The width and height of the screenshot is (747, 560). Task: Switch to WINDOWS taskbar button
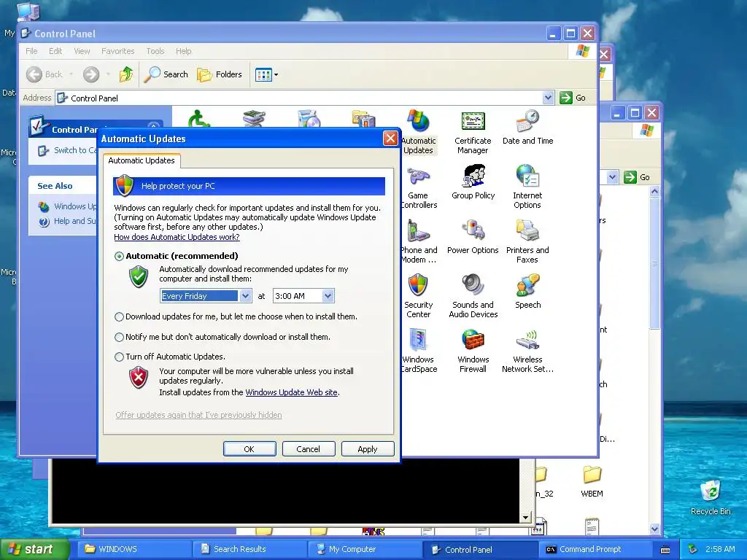pos(135,549)
